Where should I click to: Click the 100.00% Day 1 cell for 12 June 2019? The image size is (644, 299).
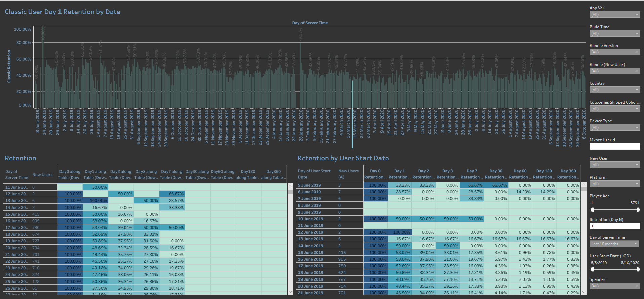pyautogui.click(x=399, y=232)
